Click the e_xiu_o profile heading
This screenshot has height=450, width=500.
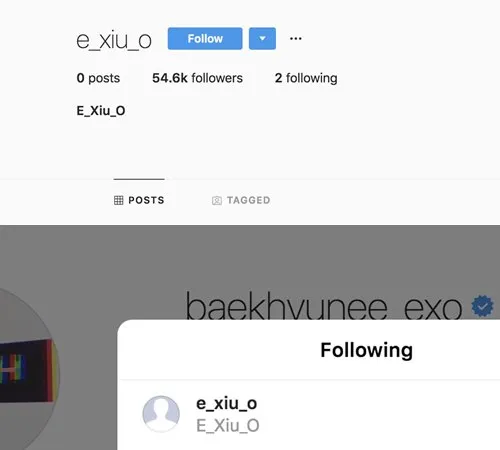click(x=114, y=41)
